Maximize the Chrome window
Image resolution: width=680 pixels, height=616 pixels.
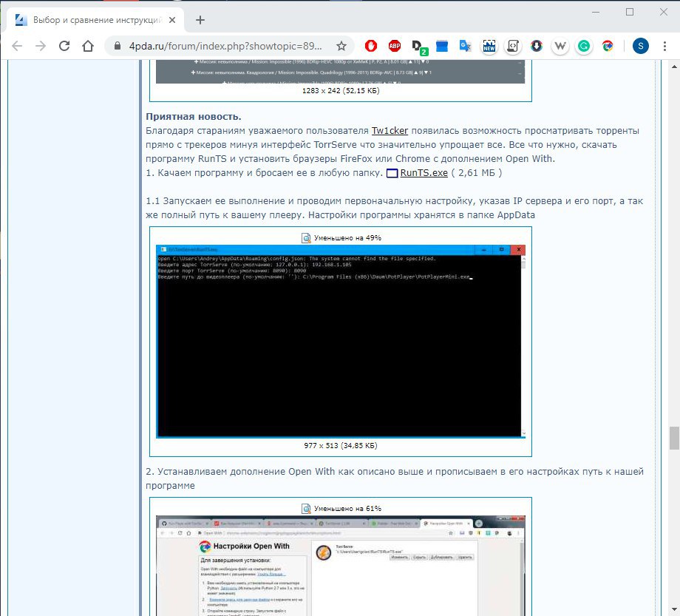(x=630, y=12)
